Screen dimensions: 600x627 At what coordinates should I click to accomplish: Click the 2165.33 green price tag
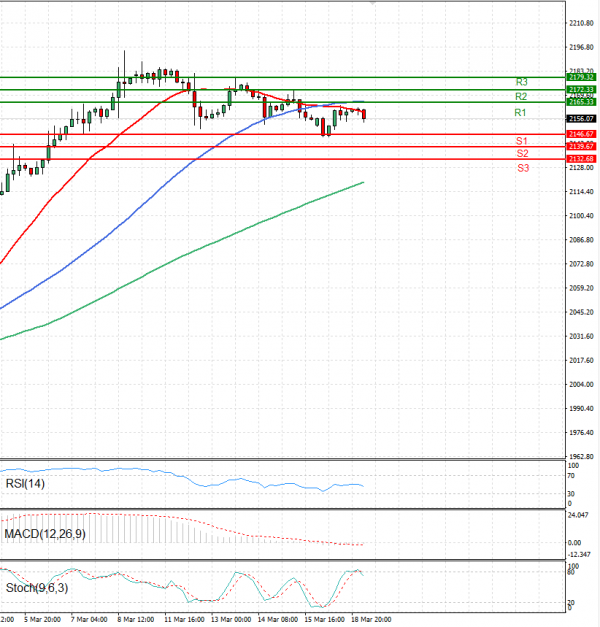[582, 102]
